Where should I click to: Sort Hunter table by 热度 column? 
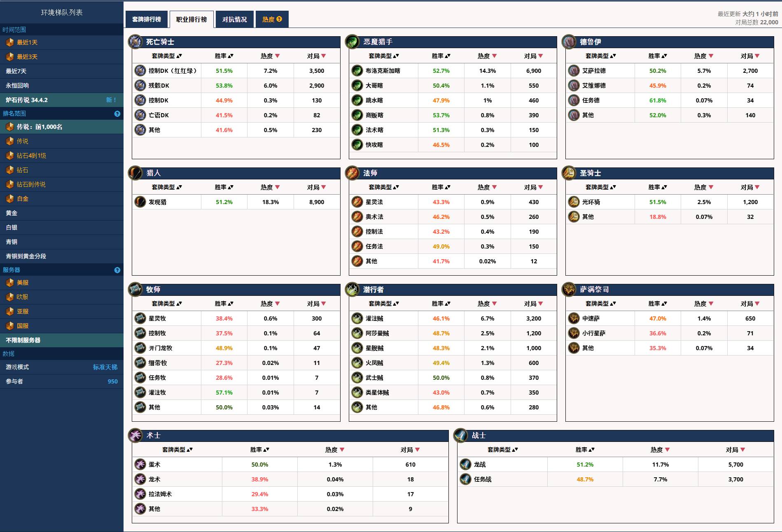click(270, 187)
